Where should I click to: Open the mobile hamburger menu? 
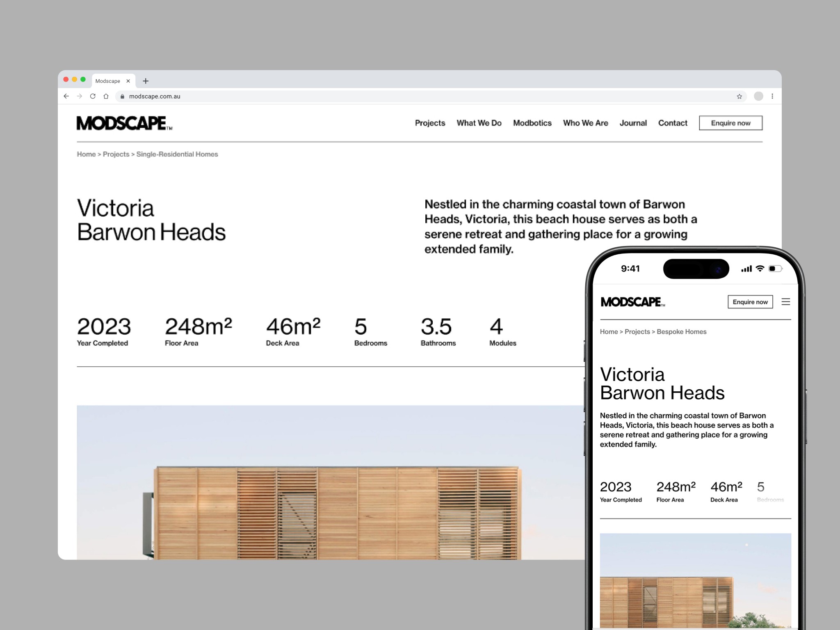coord(785,302)
